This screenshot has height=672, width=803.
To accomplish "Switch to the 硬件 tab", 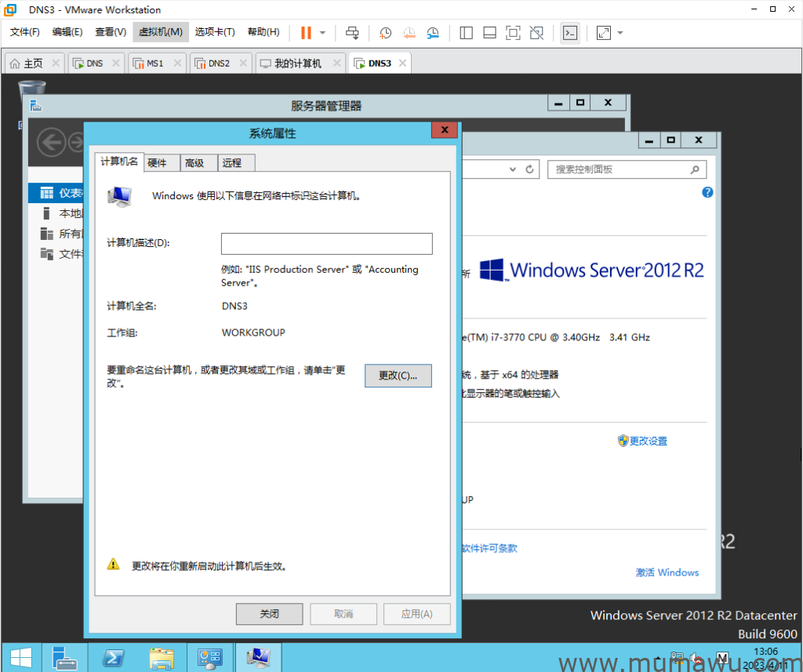I will click(x=158, y=162).
